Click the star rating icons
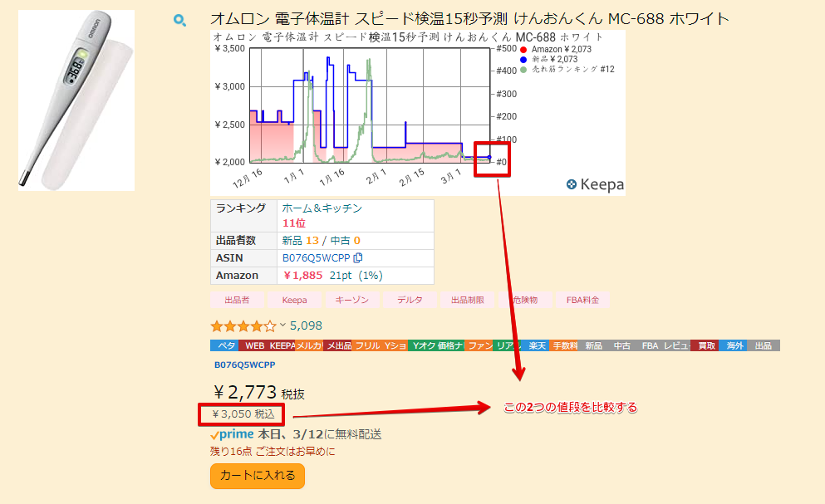Image resolution: width=825 pixels, height=504 pixels. point(243,325)
